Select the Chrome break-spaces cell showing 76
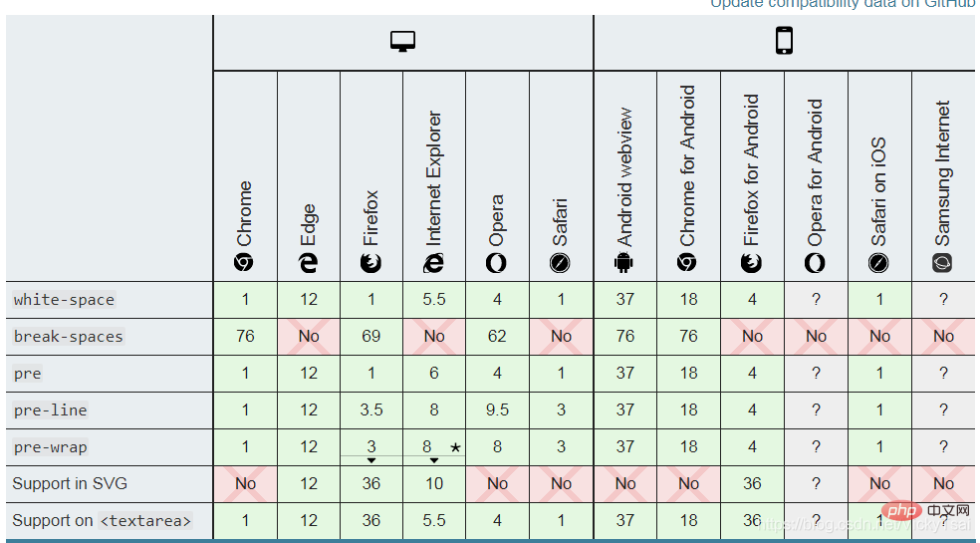980x543 pixels. pyautogui.click(x=245, y=337)
